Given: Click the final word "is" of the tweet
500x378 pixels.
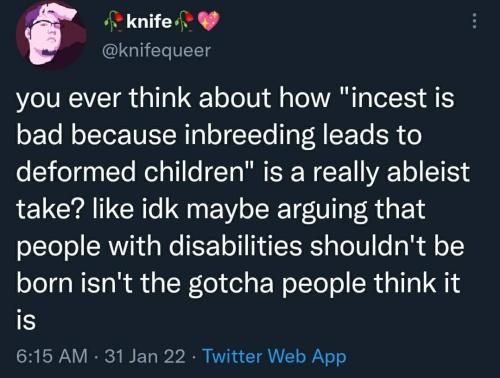Looking at the screenshot, I should [x=26, y=320].
